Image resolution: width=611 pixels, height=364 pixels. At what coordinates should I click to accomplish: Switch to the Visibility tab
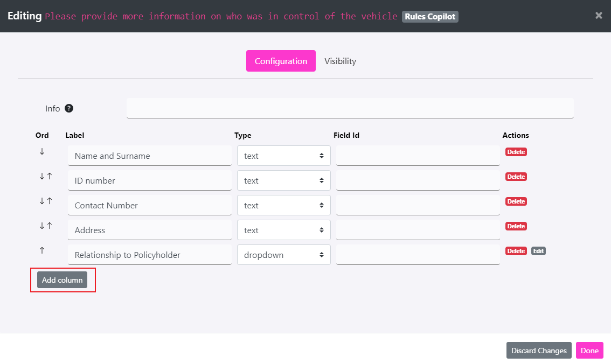[x=340, y=61]
